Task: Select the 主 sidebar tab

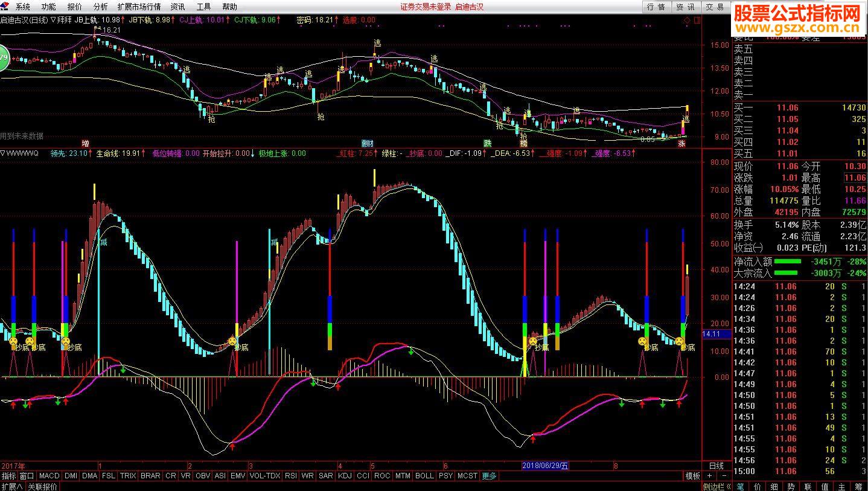Action: click(842, 486)
